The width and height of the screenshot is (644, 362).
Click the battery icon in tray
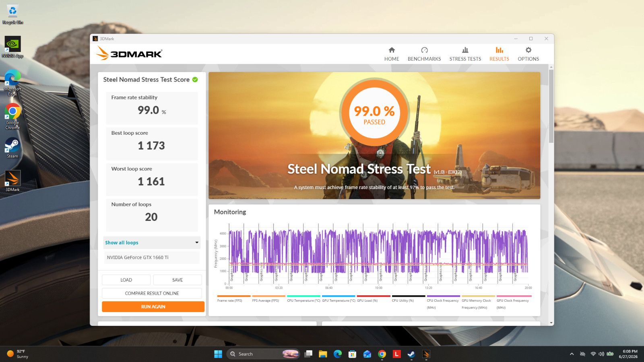coord(610,354)
